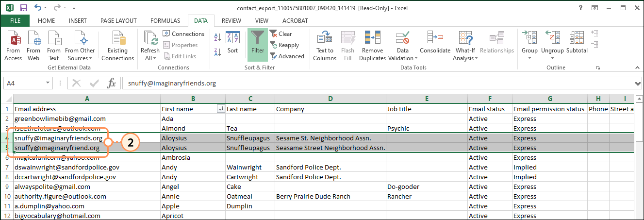Switch to the INSERT tab

tap(78, 20)
